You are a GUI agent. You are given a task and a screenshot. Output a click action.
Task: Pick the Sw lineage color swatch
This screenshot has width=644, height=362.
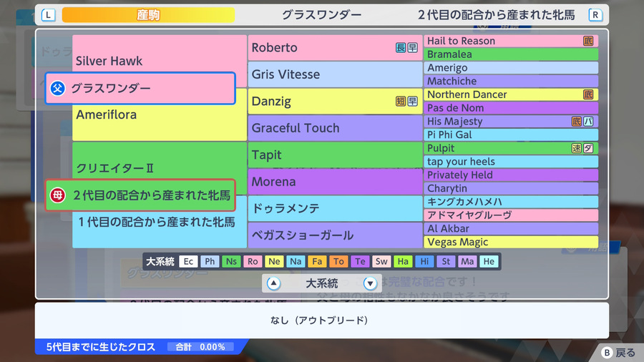tap(381, 261)
